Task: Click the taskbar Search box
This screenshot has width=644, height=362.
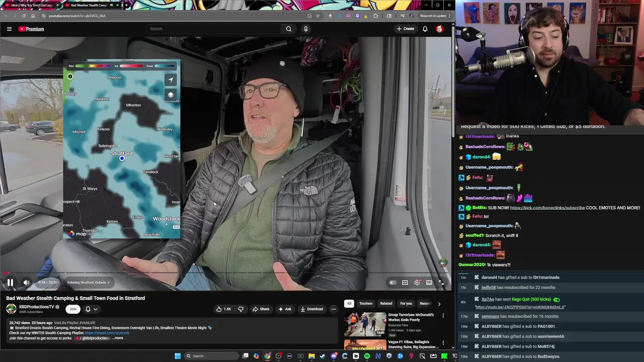Action: [211, 356]
